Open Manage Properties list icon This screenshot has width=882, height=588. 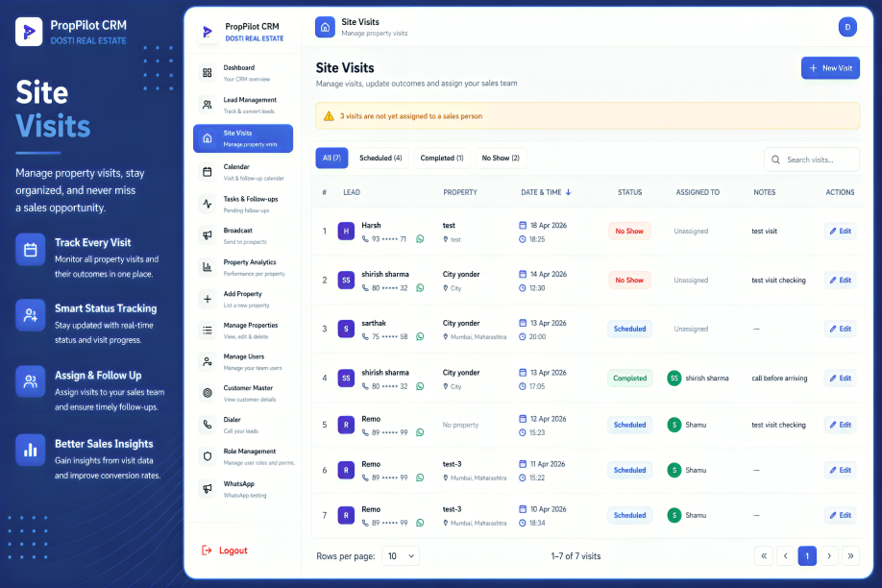coord(207,331)
